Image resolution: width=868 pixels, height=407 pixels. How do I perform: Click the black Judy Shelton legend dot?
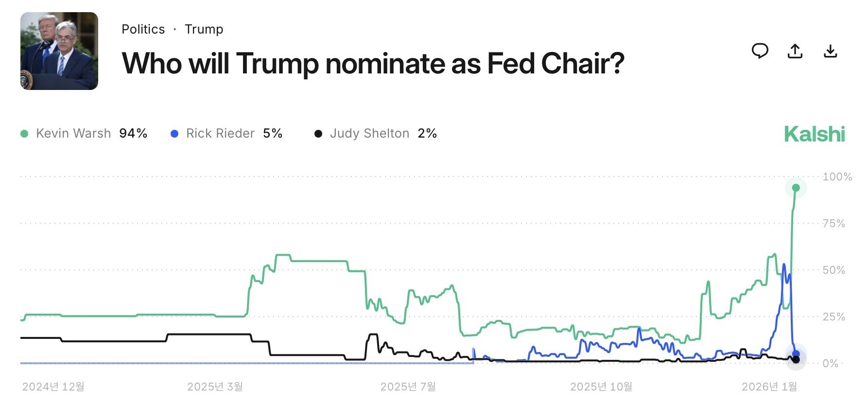(x=318, y=133)
